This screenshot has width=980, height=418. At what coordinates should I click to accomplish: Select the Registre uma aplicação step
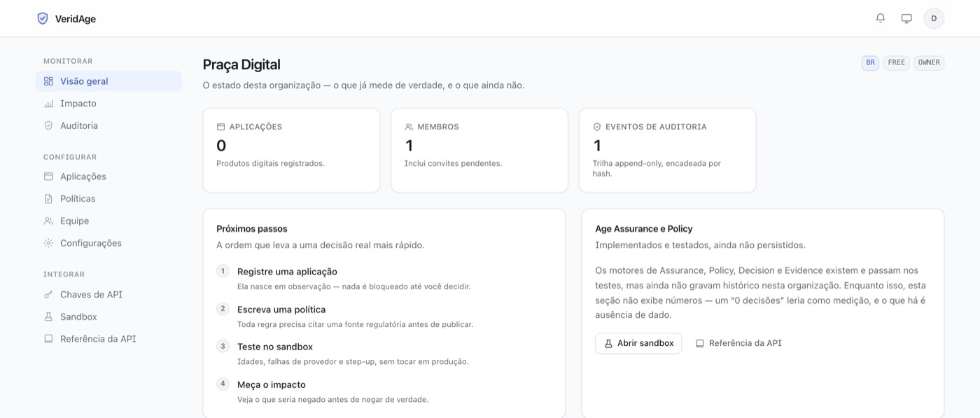point(287,272)
